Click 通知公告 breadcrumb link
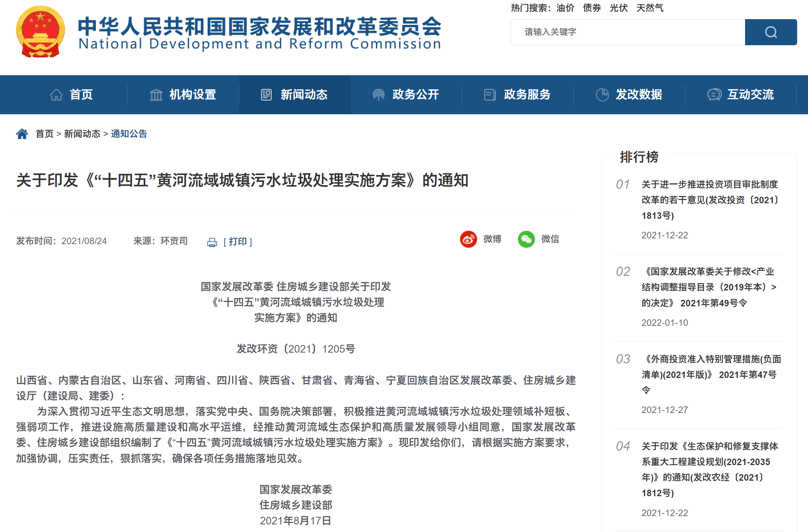808x532 pixels. pos(129,134)
